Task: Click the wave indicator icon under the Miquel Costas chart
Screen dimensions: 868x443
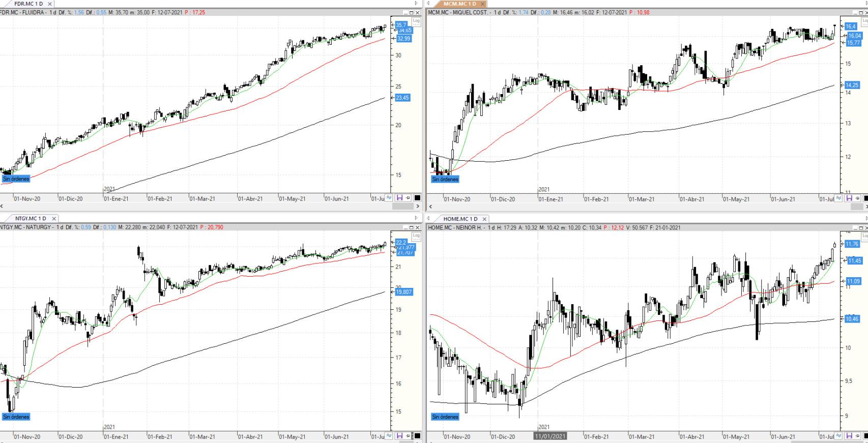Action: [839, 198]
